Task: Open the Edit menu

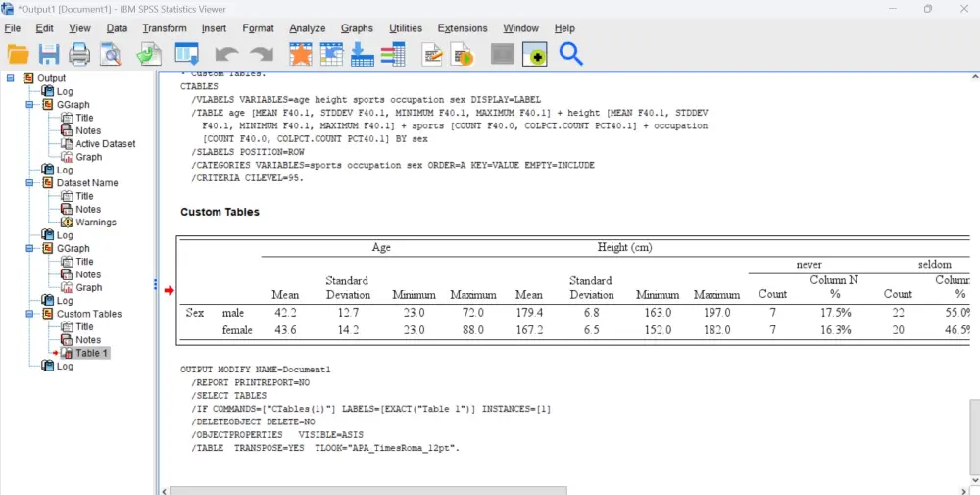Action: click(44, 28)
